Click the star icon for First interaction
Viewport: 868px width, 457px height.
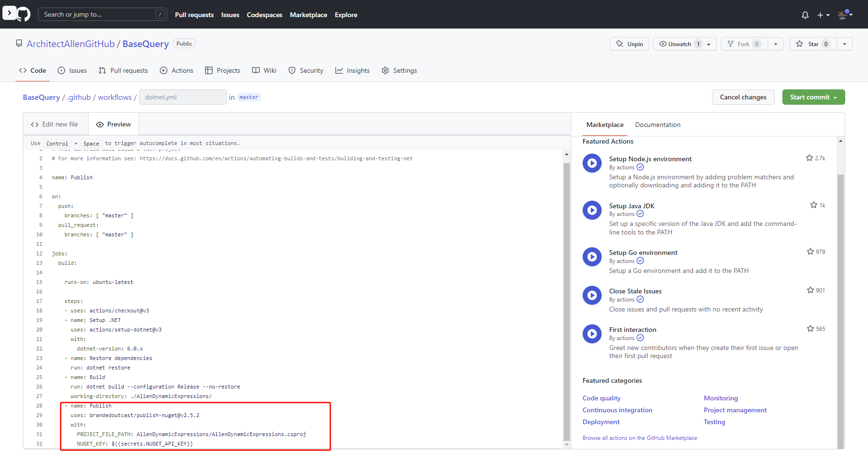[x=810, y=329]
